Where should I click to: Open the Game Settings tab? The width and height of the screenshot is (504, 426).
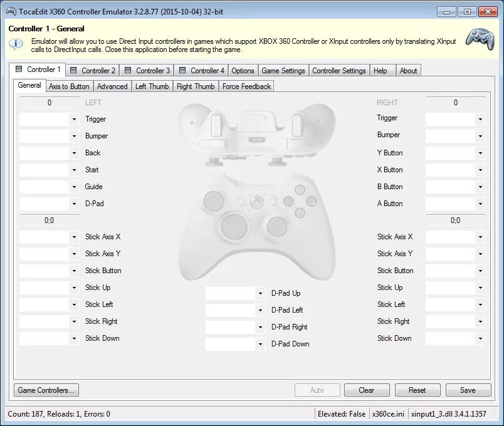coord(283,70)
